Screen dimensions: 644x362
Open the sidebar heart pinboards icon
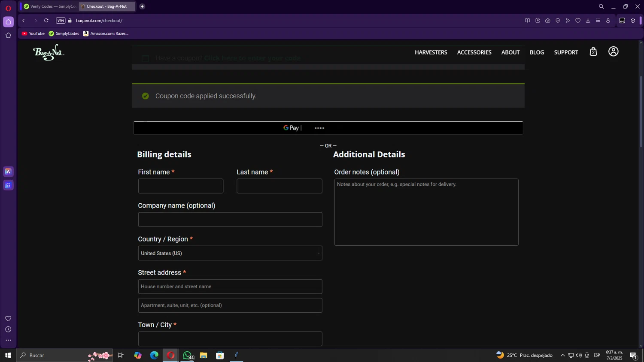pyautogui.click(x=8, y=318)
